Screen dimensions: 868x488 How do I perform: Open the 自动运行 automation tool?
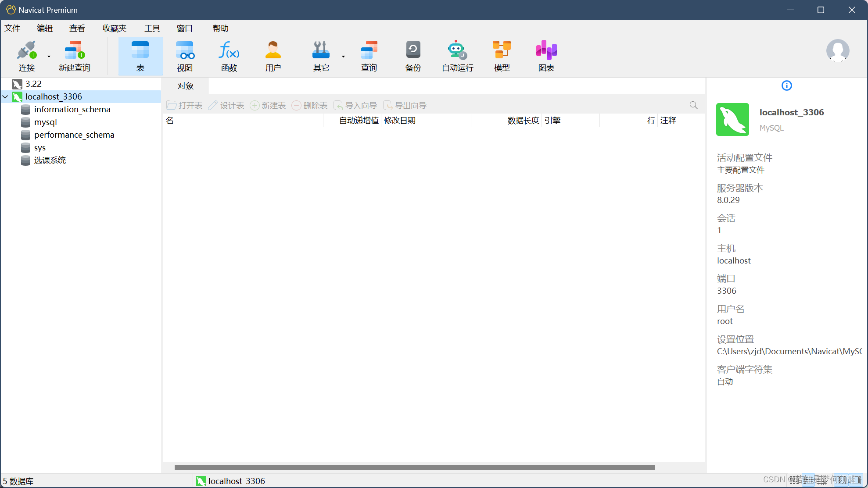pyautogui.click(x=456, y=55)
